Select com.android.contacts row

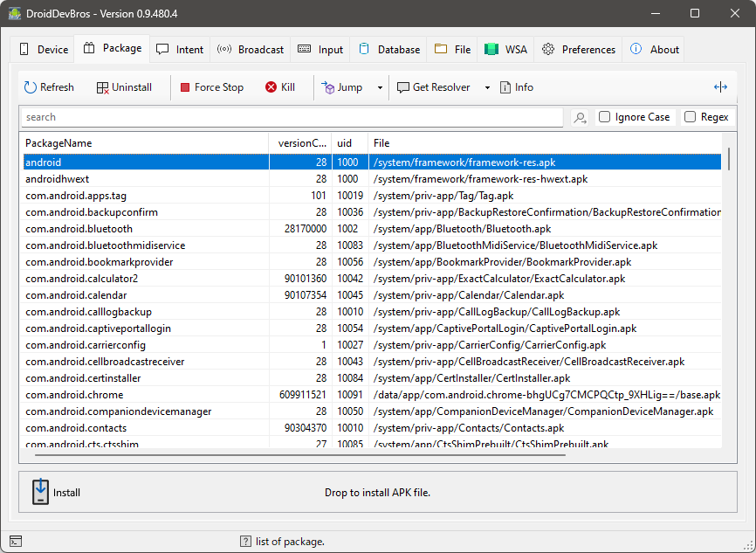coord(371,428)
